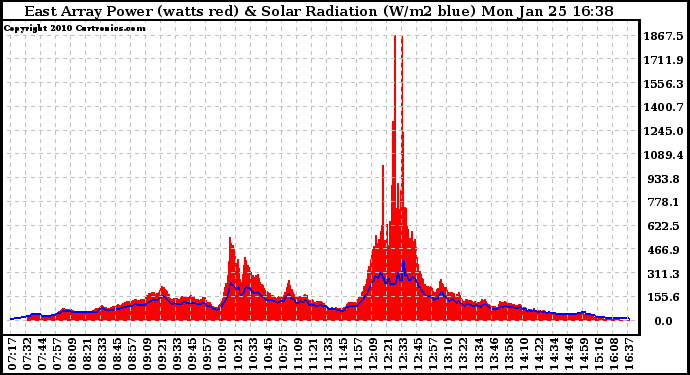690x375 pixels.
Task: Click the y-axis value 1400.7
Action: click(x=664, y=107)
